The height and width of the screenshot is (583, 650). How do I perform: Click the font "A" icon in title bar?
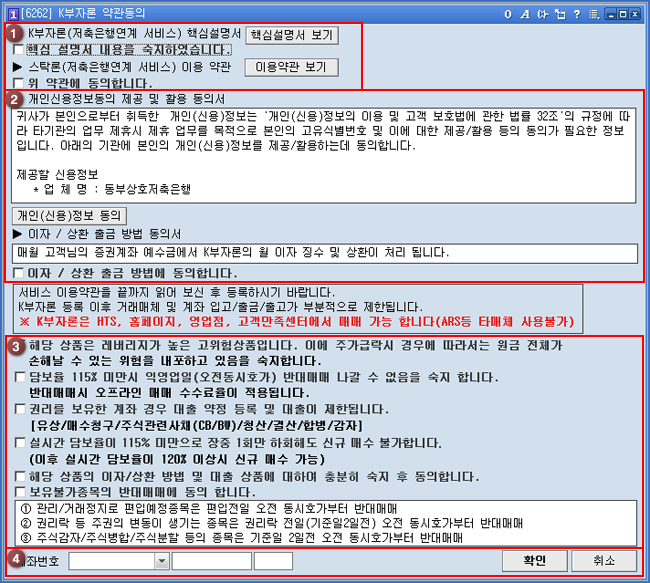pos(526,12)
